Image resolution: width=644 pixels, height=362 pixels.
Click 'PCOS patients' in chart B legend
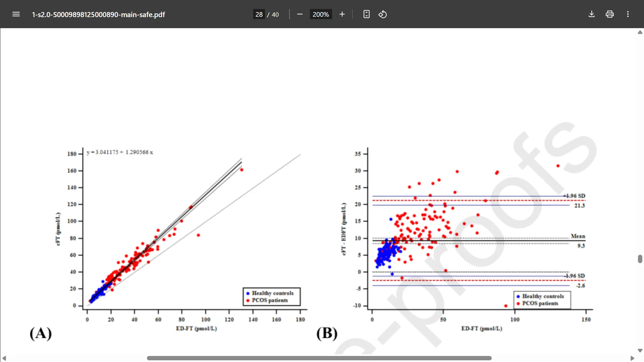[540, 303]
